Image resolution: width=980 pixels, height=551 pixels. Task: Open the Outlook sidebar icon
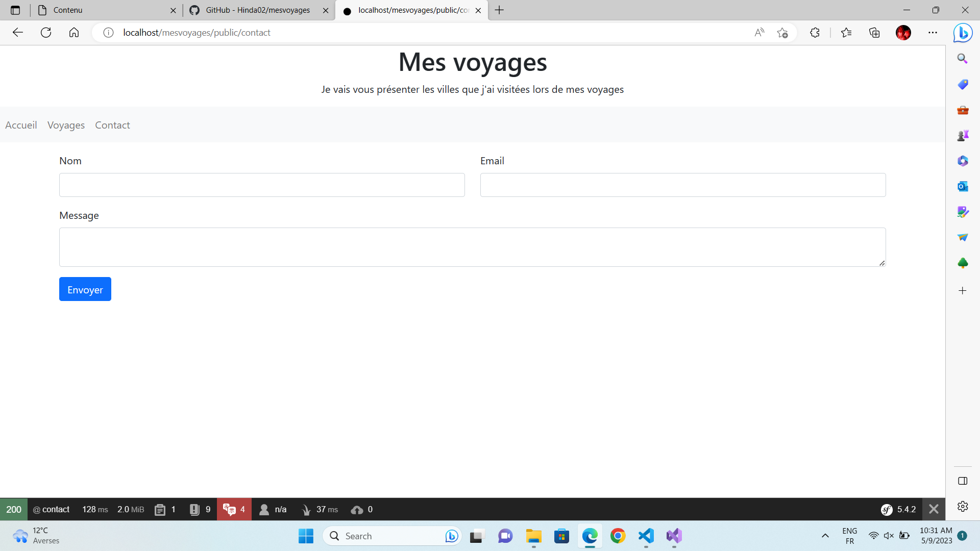point(963,186)
